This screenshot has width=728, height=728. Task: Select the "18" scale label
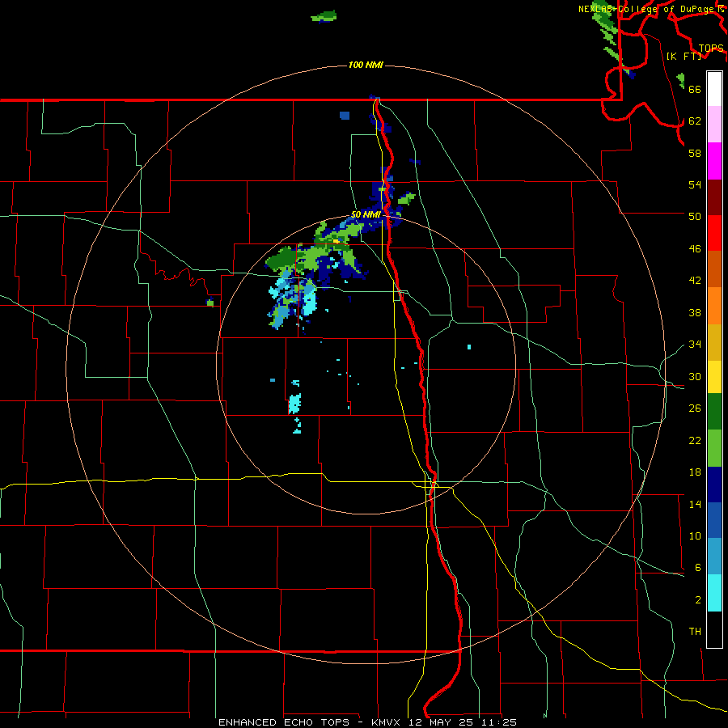coord(695,472)
